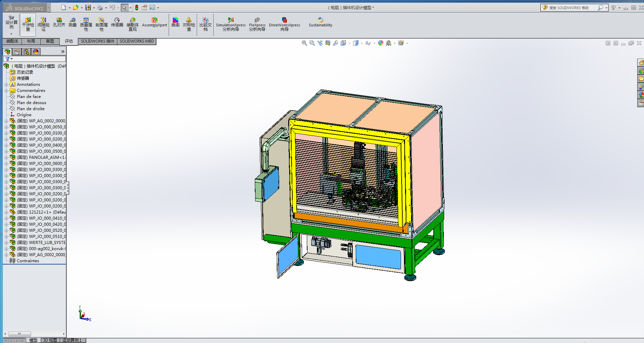Screen dimensions: 644x343
Task: Open the Appearances color ball in task pane
Action: point(641,95)
